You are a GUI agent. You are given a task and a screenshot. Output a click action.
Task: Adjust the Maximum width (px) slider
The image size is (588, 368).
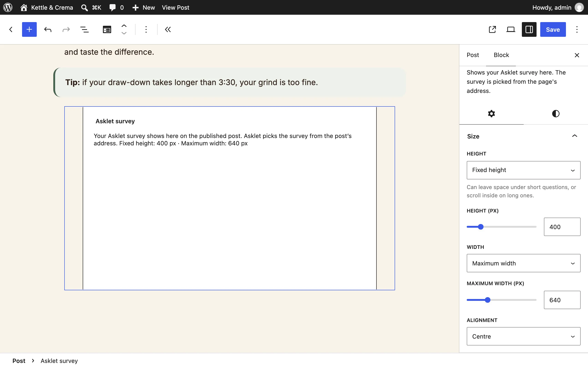point(501,300)
